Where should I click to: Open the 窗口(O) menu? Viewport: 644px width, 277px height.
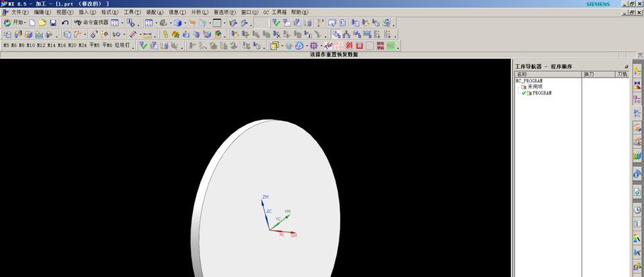click(250, 12)
